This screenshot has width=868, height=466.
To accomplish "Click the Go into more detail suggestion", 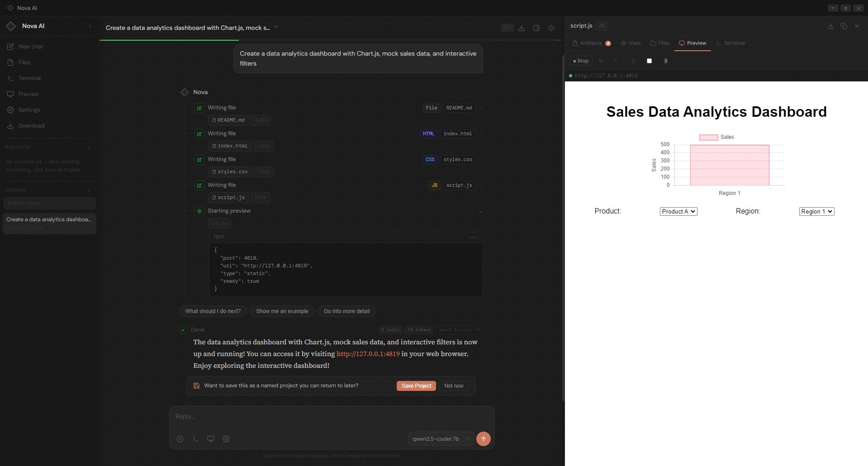I will (x=347, y=311).
